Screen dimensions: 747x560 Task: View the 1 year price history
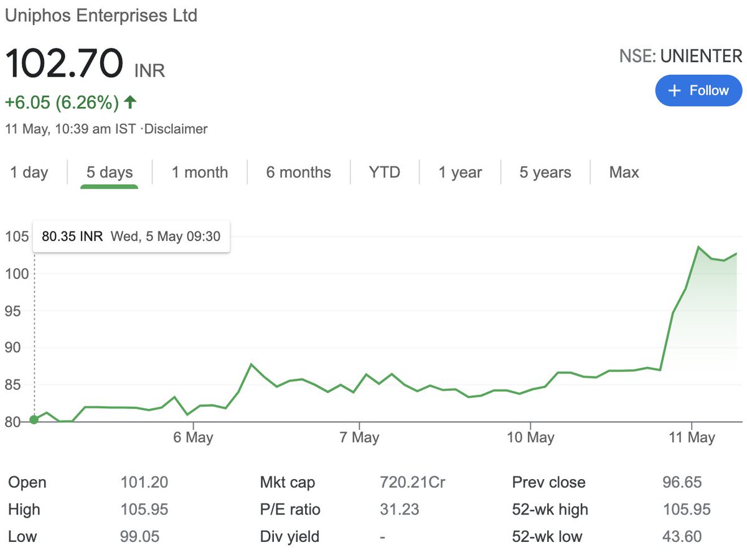[x=460, y=172]
